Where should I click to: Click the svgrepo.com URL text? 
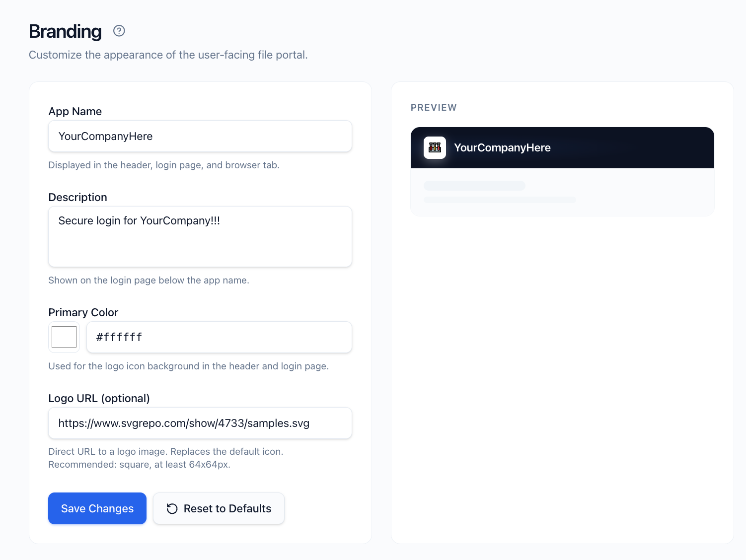[x=183, y=423]
